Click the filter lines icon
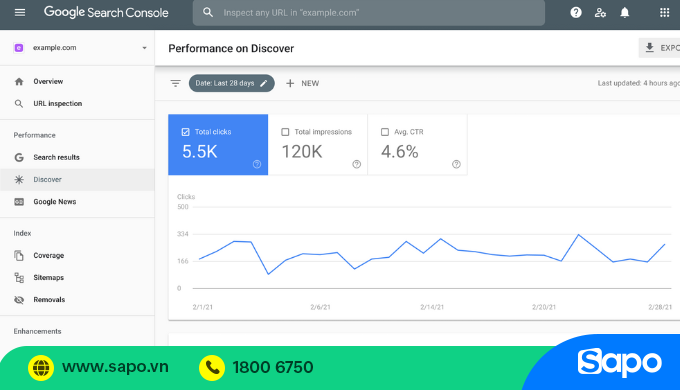The width and height of the screenshot is (680, 390). coord(175,83)
